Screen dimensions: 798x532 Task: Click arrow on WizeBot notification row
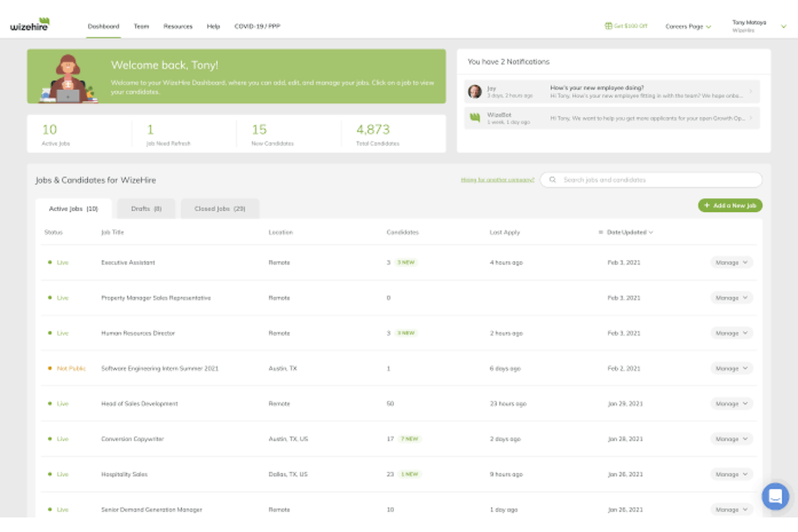point(751,118)
